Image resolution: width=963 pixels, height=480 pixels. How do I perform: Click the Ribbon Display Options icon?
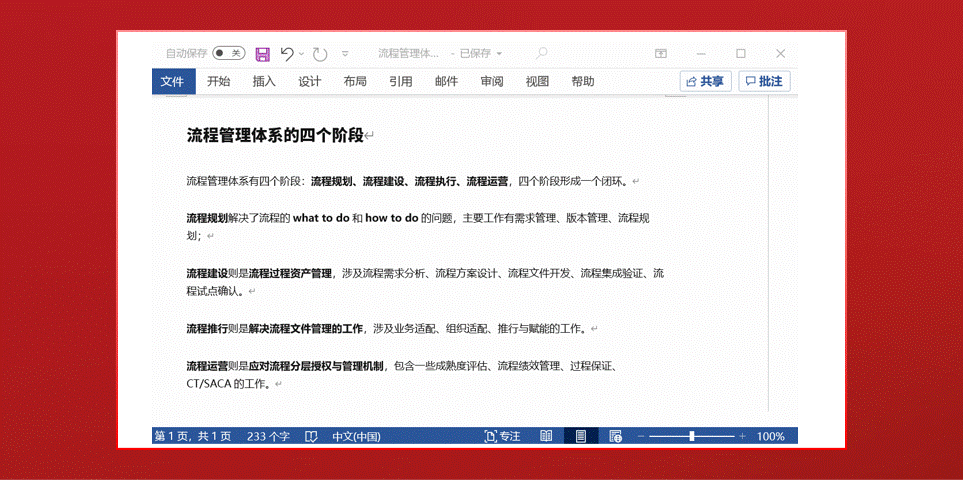pyautogui.click(x=661, y=54)
